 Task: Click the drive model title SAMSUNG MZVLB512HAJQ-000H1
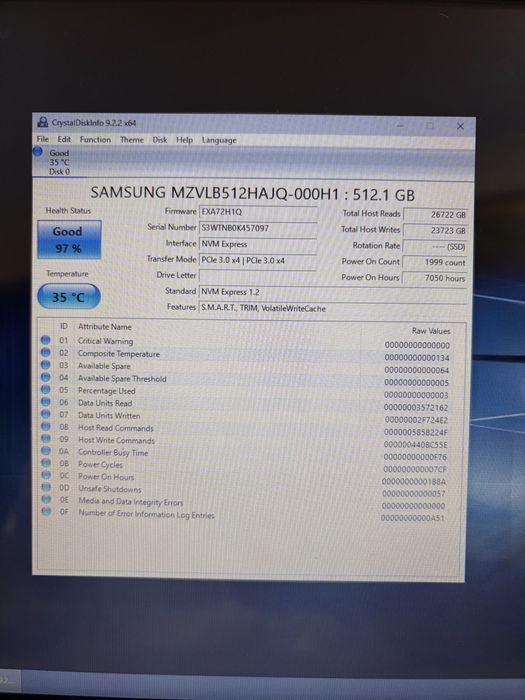pos(215,193)
